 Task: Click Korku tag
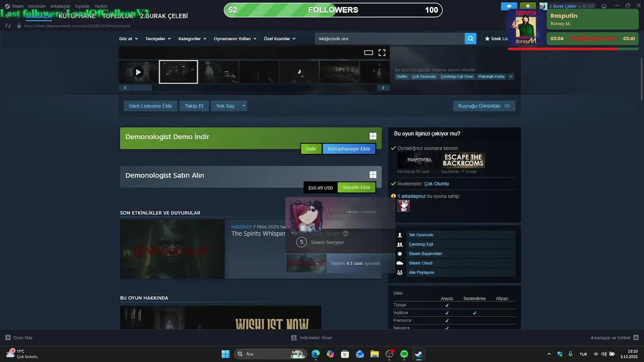(x=402, y=76)
